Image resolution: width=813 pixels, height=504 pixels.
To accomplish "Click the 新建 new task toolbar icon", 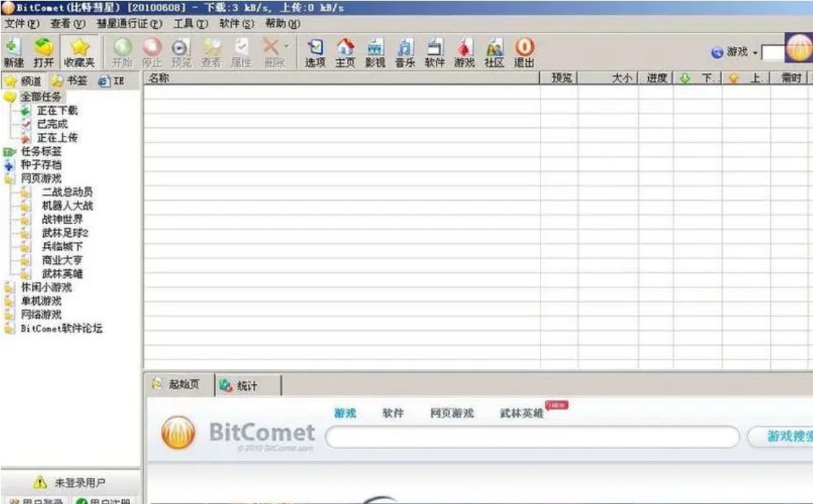I will click(14, 52).
